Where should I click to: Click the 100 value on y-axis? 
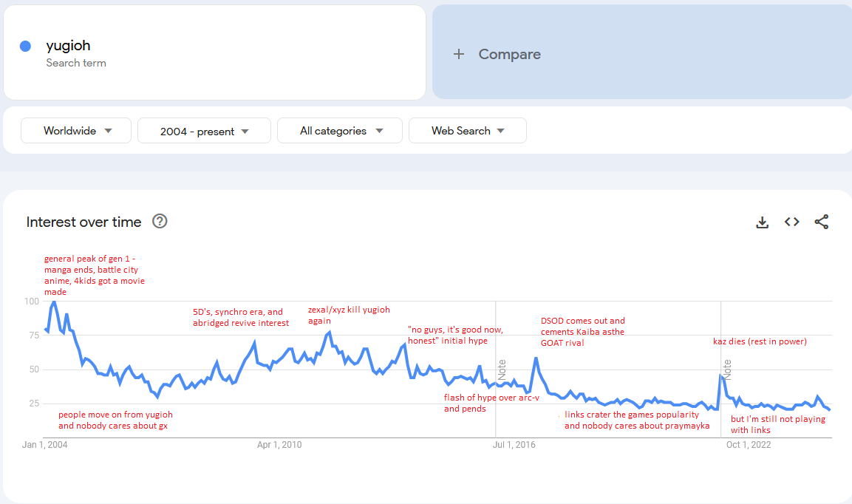[32, 302]
